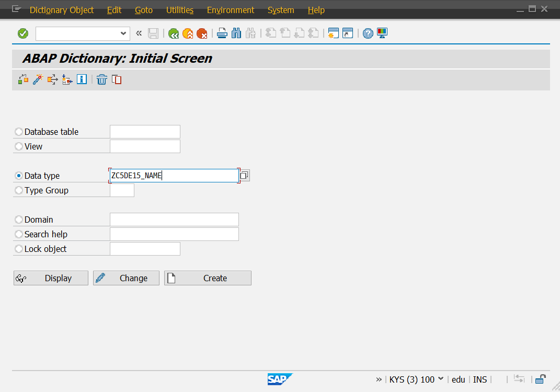Click the Where-Used List icon
Image resolution: width=560 pixels, height=392 pixels.
pos(52,79)
